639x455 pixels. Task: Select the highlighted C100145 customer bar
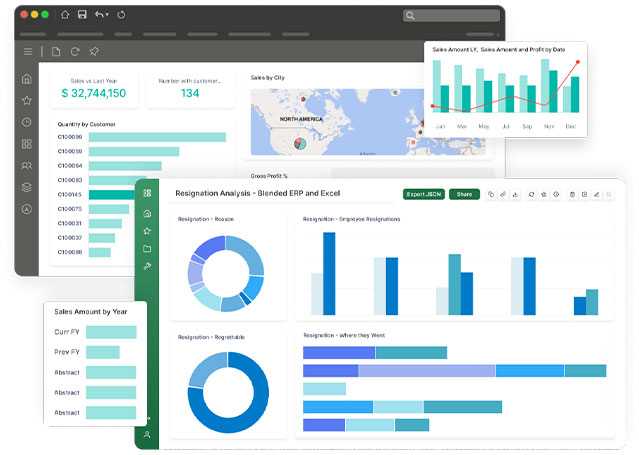click(x=110, y=195)
